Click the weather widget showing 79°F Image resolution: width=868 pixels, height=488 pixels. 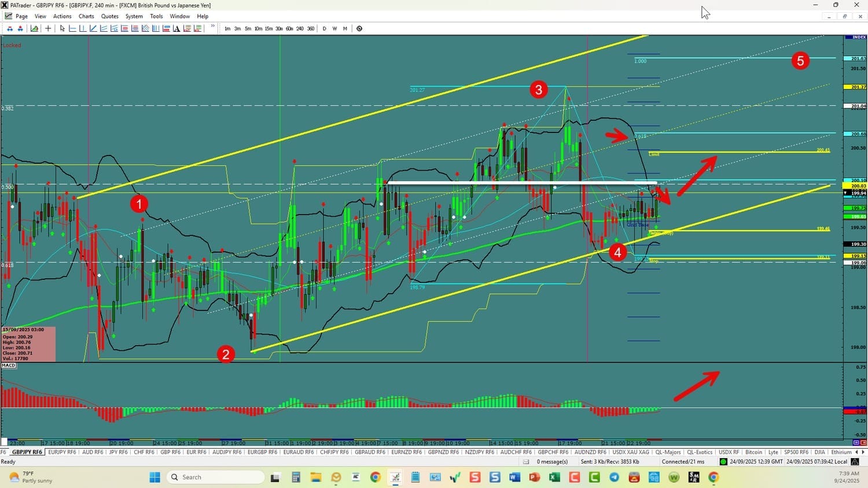coord(32,477)
